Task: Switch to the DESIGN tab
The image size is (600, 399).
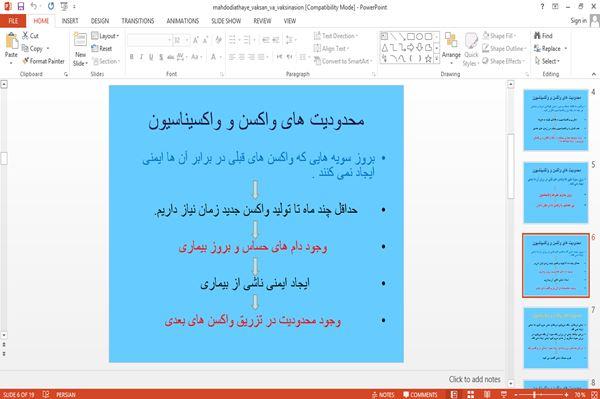Action: 100,21
